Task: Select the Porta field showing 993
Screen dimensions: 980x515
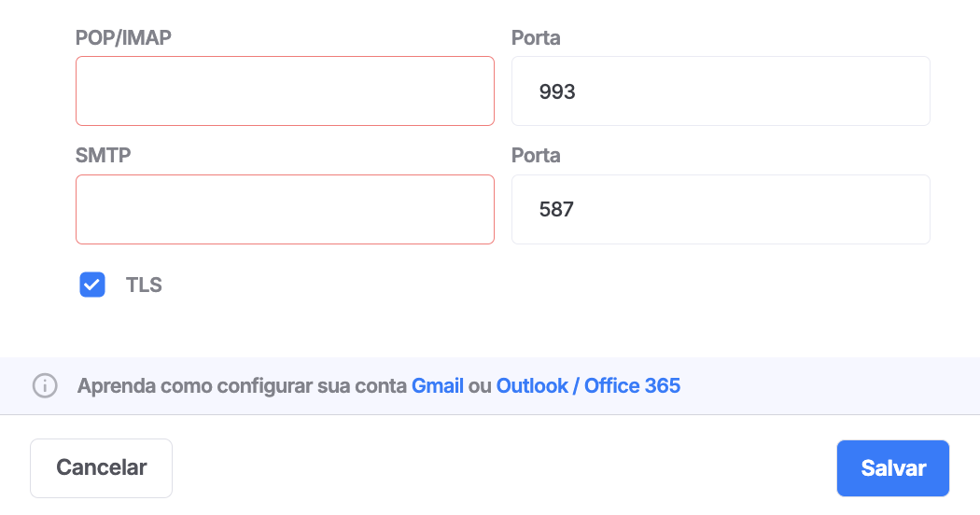Action: 721,91
